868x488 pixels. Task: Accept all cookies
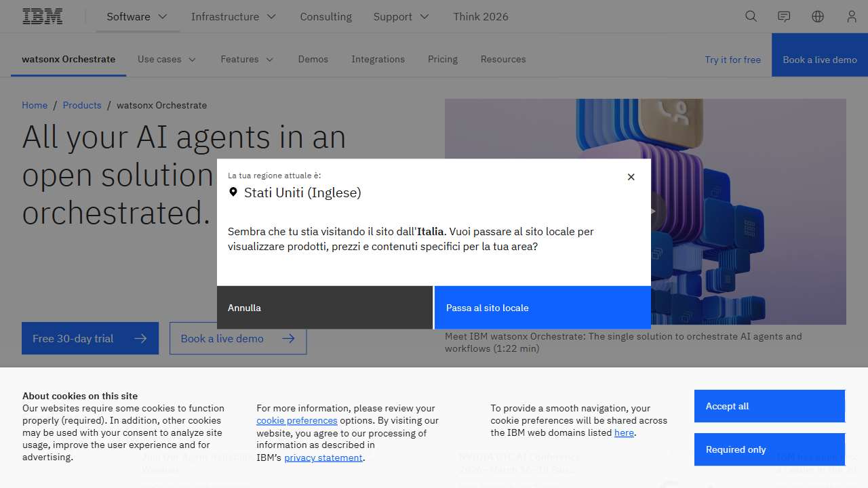coord(769,406)
